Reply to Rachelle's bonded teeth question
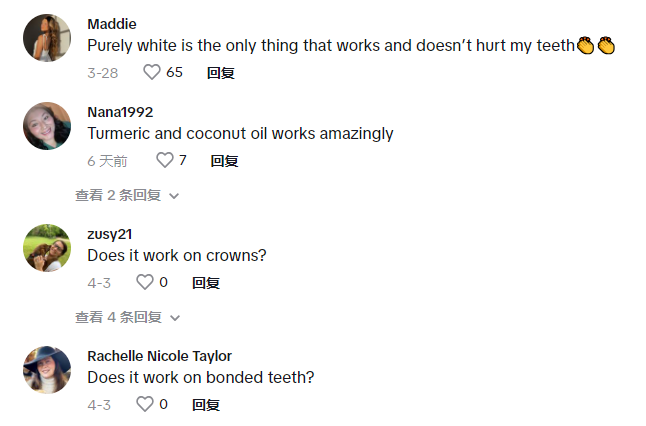 point(206,404)
